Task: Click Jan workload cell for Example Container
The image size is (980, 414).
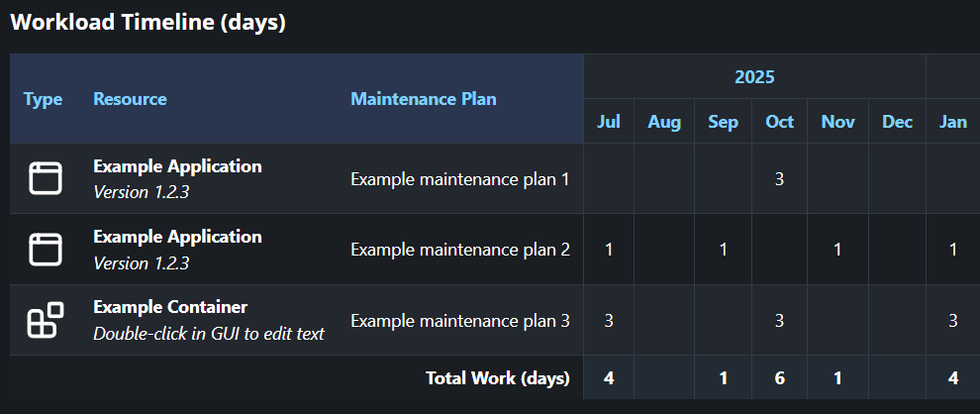Action: pyautogui.click(x=953, y=321)
